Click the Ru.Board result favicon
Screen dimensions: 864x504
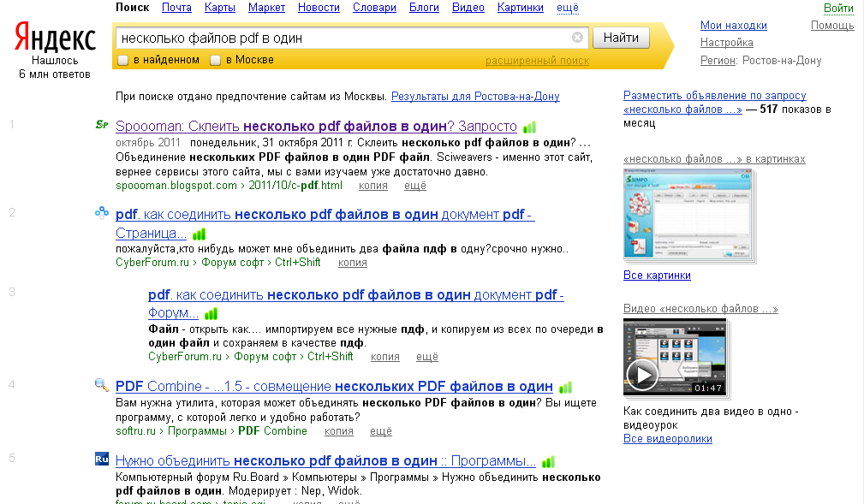tap(101, 459)
